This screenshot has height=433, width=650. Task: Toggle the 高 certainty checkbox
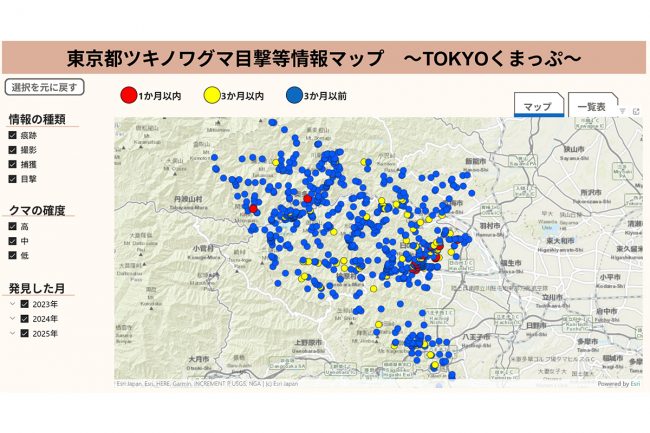(12, 226)
